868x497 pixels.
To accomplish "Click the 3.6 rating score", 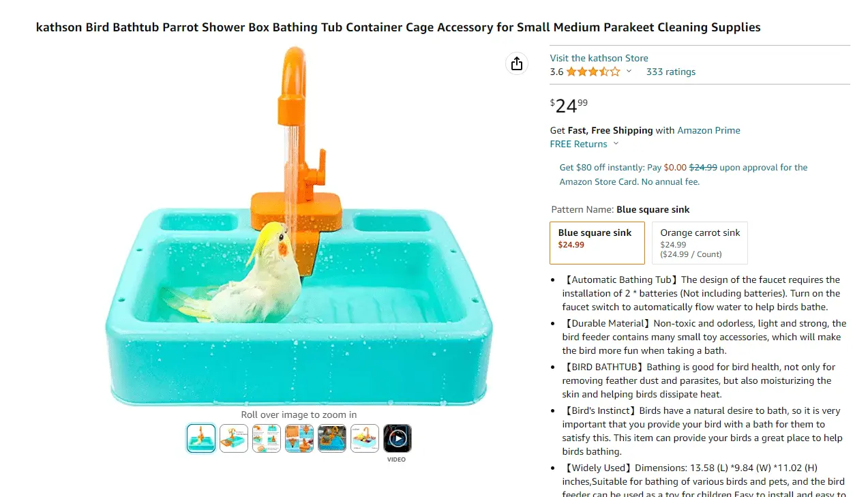I will (556, 72).
